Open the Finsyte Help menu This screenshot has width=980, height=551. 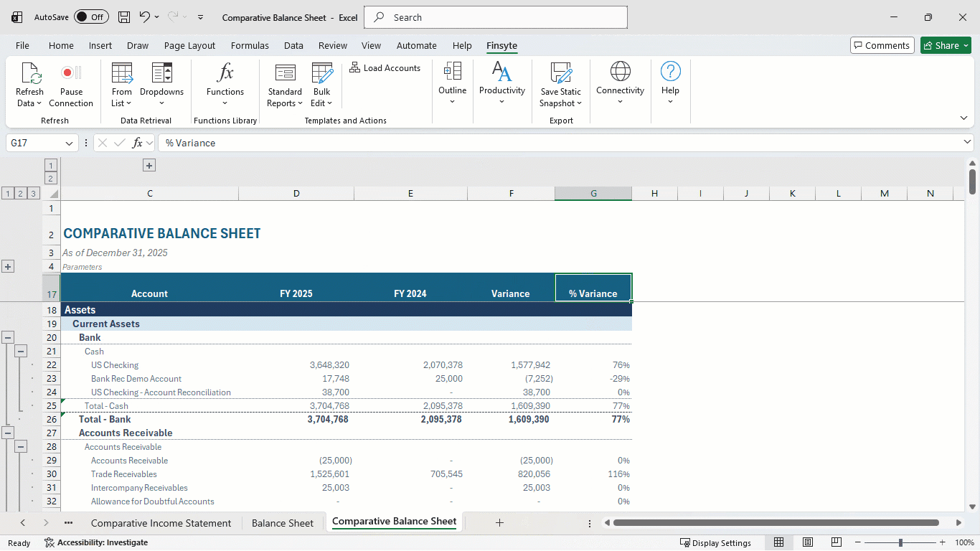(670, 84)
